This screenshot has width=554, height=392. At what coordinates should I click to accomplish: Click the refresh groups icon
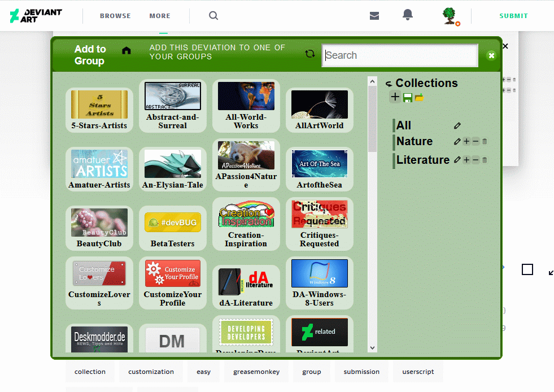[310, 54]
